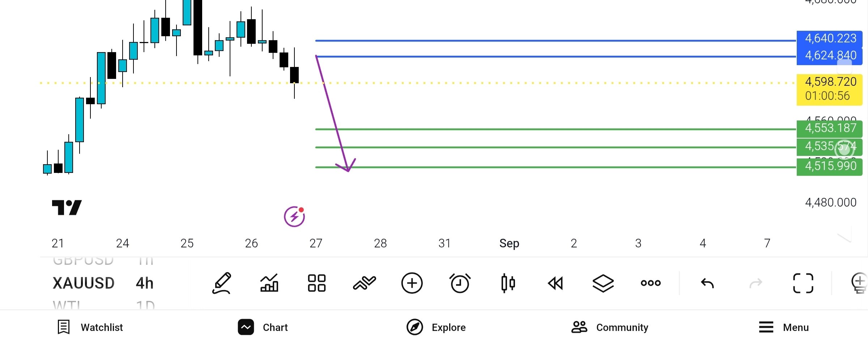Open the Community tab

point(610,327)
